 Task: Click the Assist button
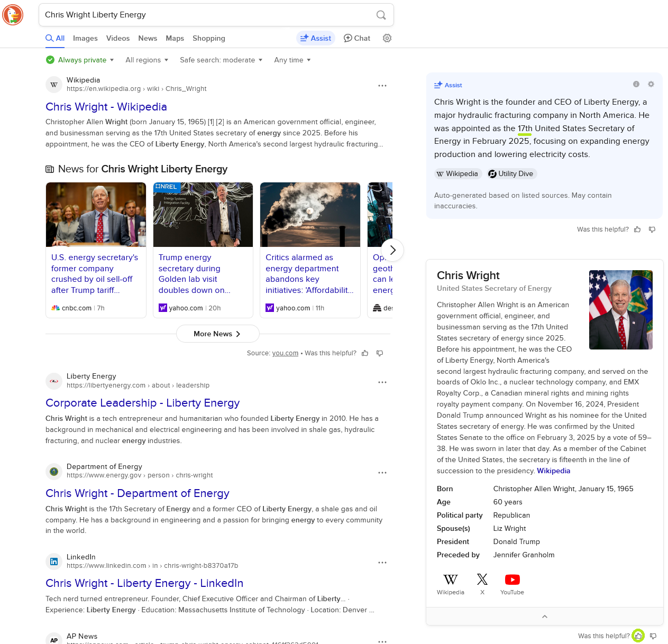coord(316,38)
